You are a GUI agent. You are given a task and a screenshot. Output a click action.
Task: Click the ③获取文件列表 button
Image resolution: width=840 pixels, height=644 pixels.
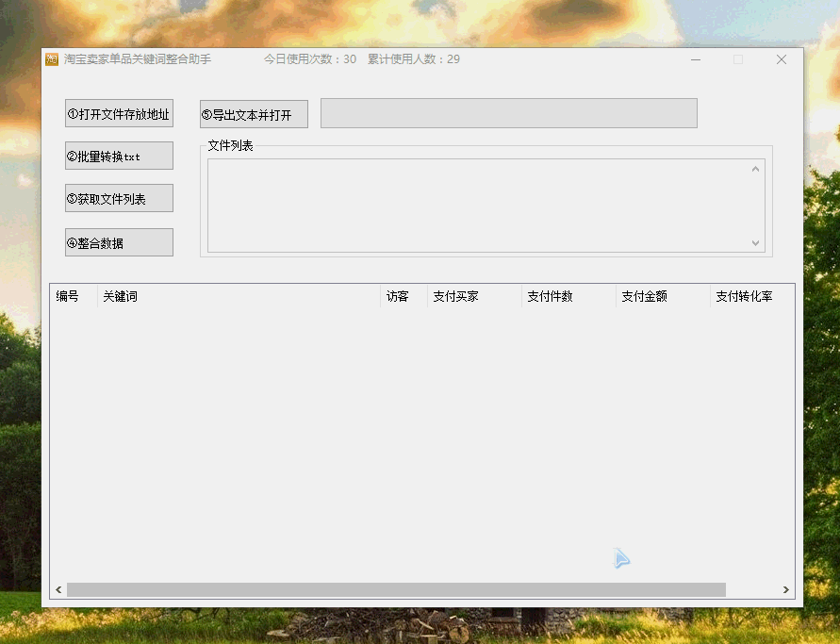point(119,199)
